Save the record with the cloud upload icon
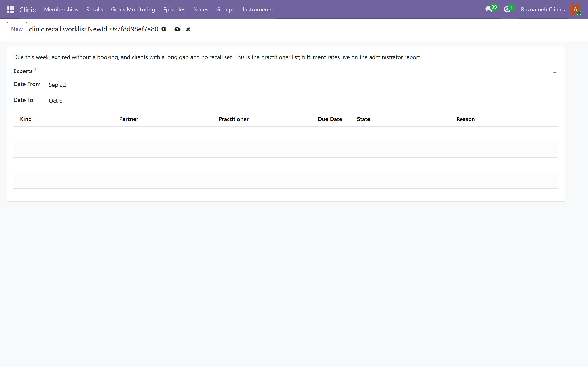The width and height of the screenshot is (588, 367). click(177, 29)
